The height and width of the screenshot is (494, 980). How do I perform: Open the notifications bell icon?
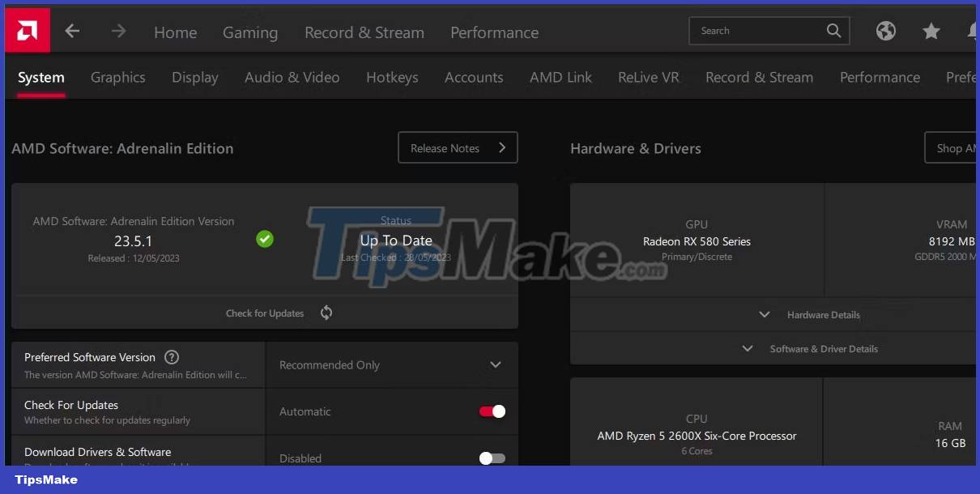click(972, 31)
